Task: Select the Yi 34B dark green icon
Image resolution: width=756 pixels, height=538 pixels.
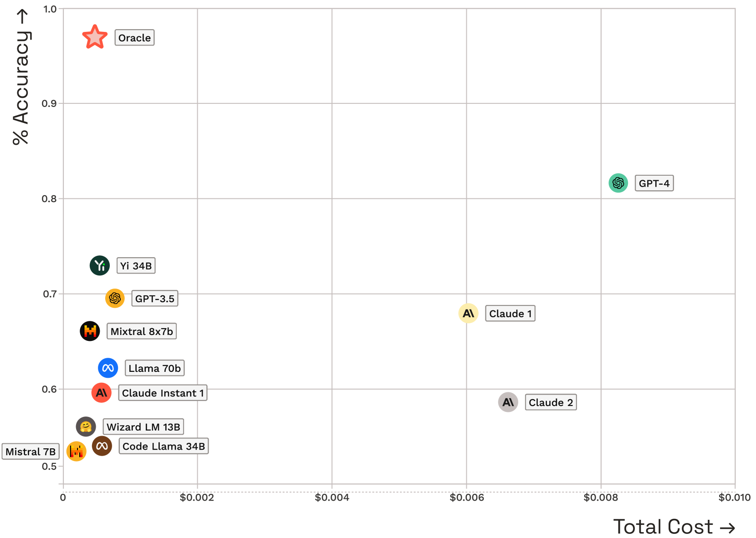Action: coord(100,265)
